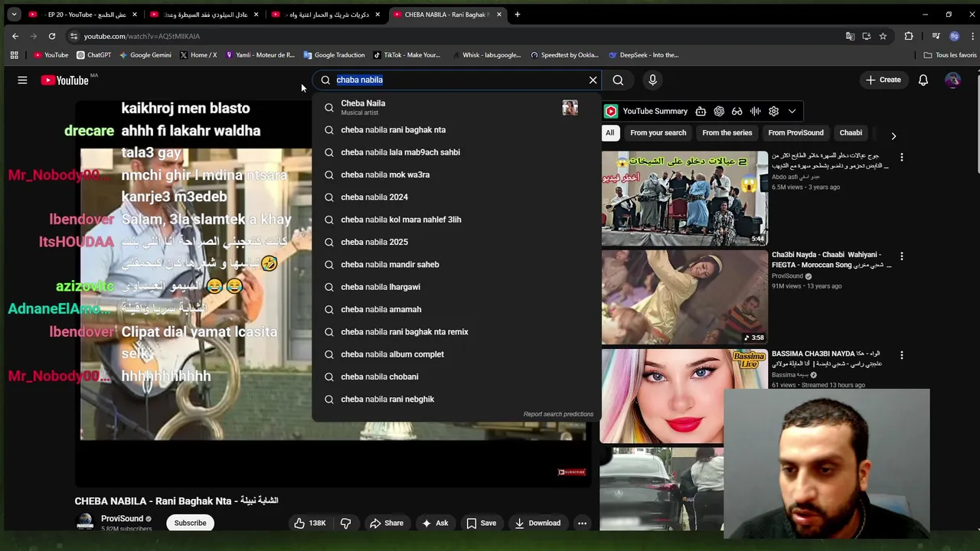Open YouTube account avatar menu
The width and height of the screenshot is (980, 551).
tap(952, 80)
